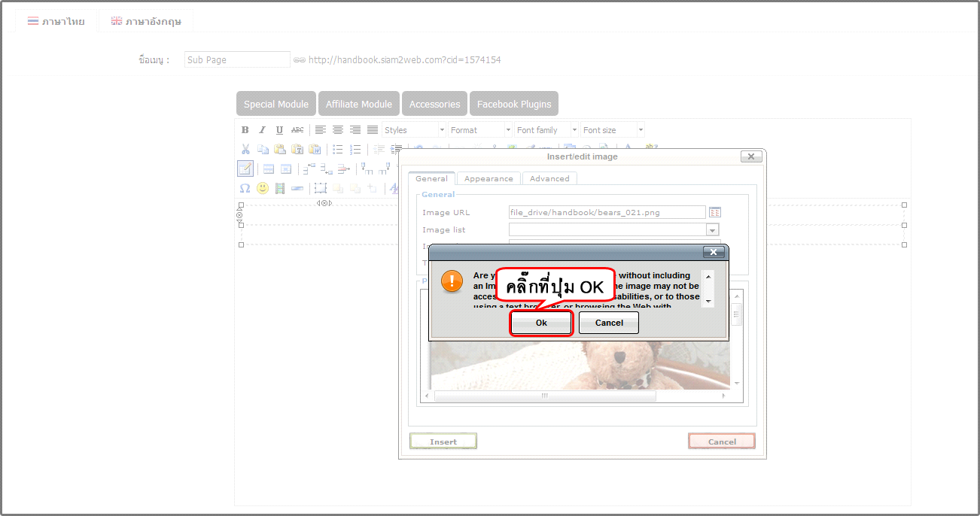Center align the text
The width and height of the screenshot is (980, 516).
click(x=338, y=130)
